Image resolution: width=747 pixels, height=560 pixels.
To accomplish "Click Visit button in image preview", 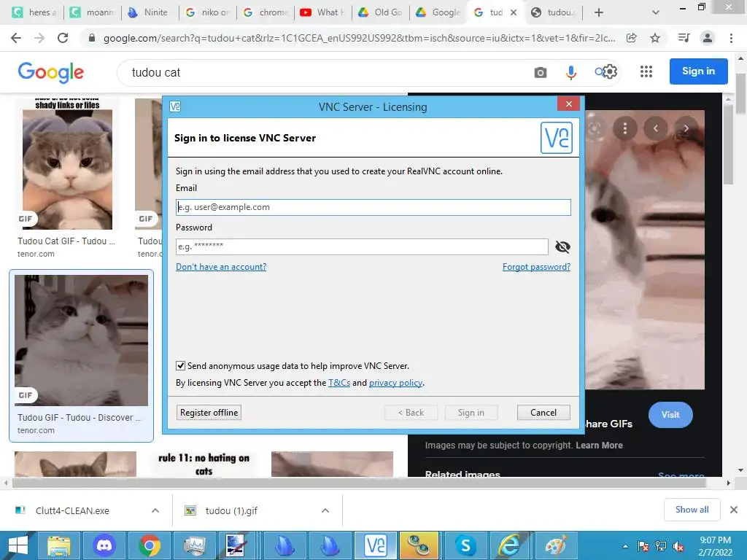I will 670,415.
